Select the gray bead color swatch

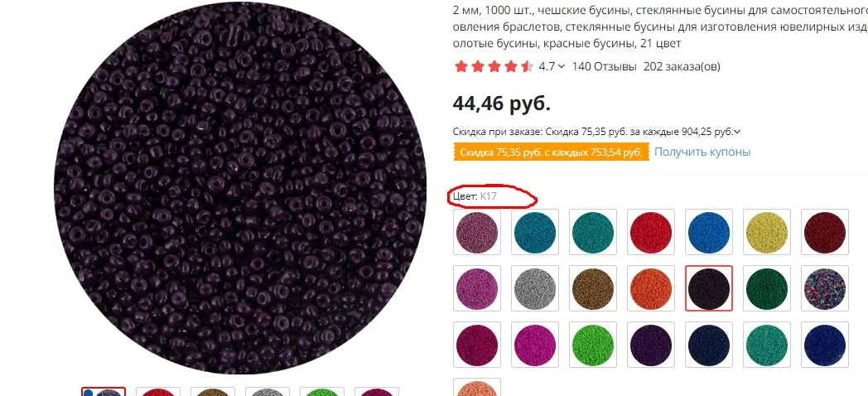(x=535, y=288)
